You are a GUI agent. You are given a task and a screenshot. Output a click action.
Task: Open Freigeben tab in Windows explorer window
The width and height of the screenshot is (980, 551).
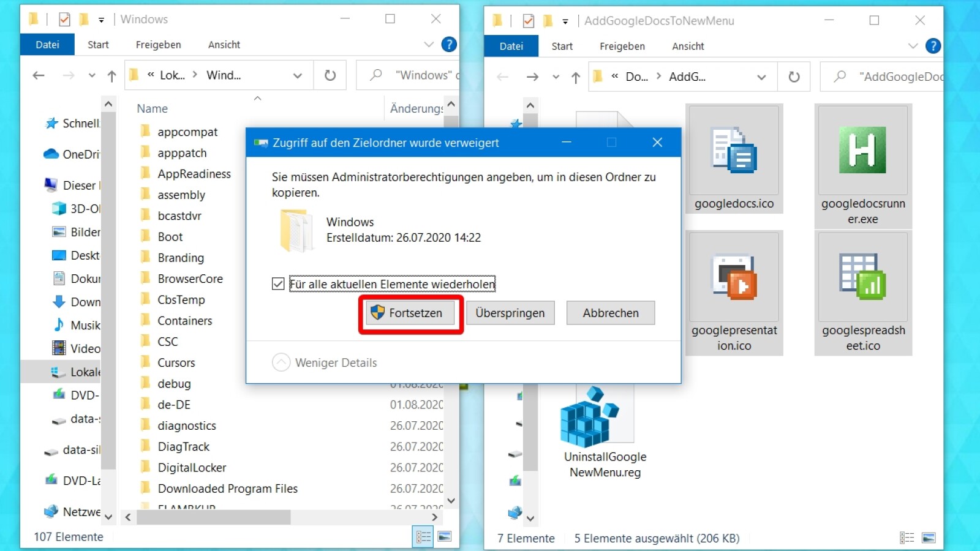tap(158, 45)
